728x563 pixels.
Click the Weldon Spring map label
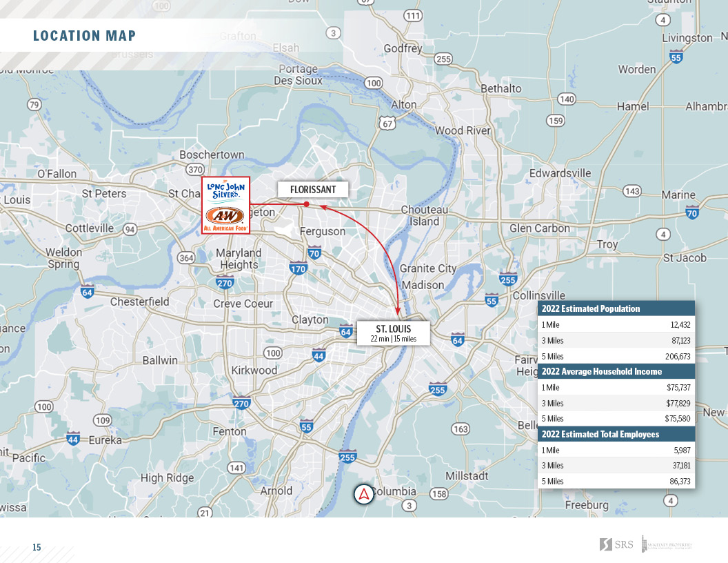click(63, 258)
